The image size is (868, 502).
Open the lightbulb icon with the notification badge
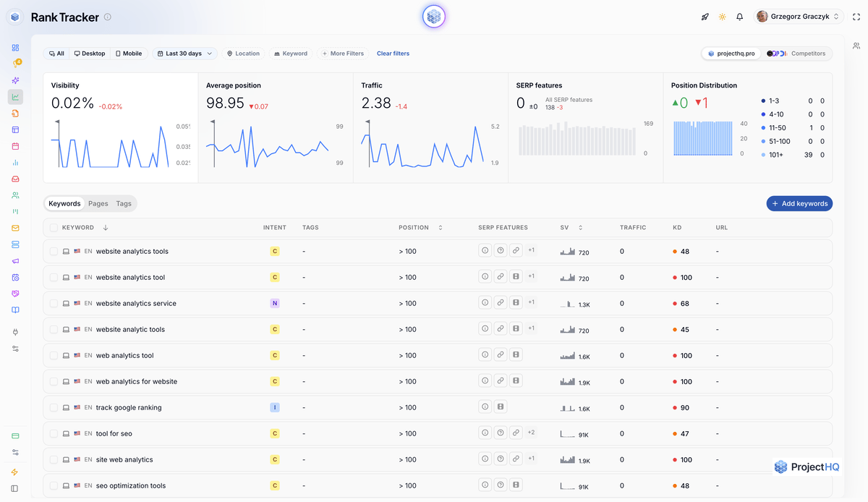click(x=15, y=64)
